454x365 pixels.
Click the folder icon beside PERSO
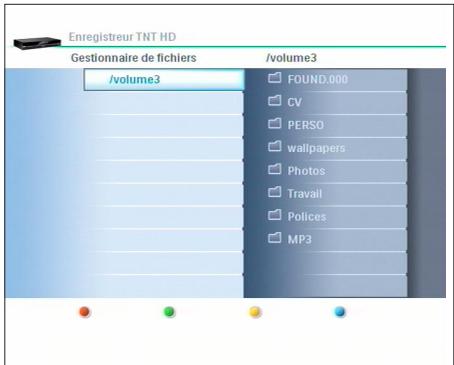coord(274,124)
